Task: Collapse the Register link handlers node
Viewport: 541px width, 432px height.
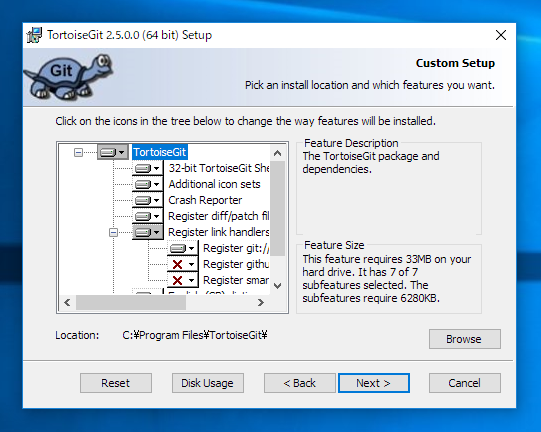Action: [114, 233]
